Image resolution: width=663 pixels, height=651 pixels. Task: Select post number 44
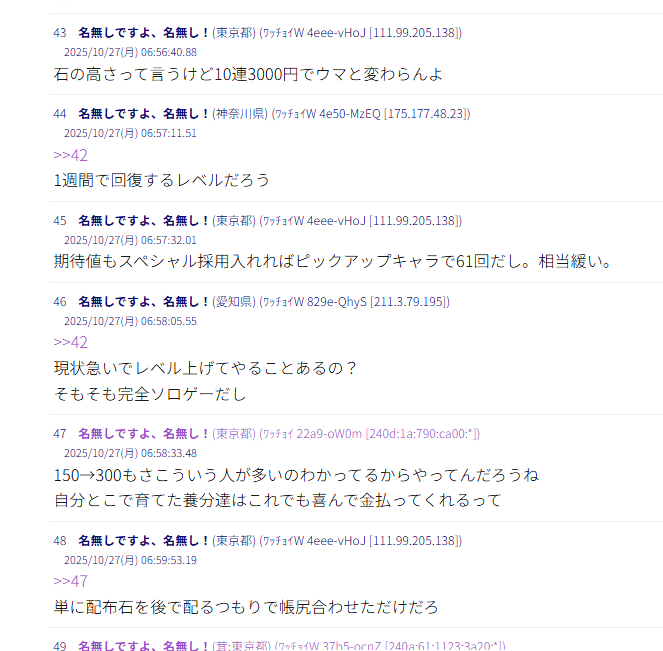point(60,114)
